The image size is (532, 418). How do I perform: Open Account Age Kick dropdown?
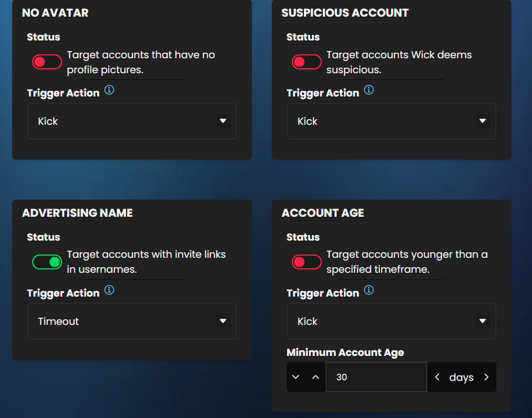(x=391, y=322)
